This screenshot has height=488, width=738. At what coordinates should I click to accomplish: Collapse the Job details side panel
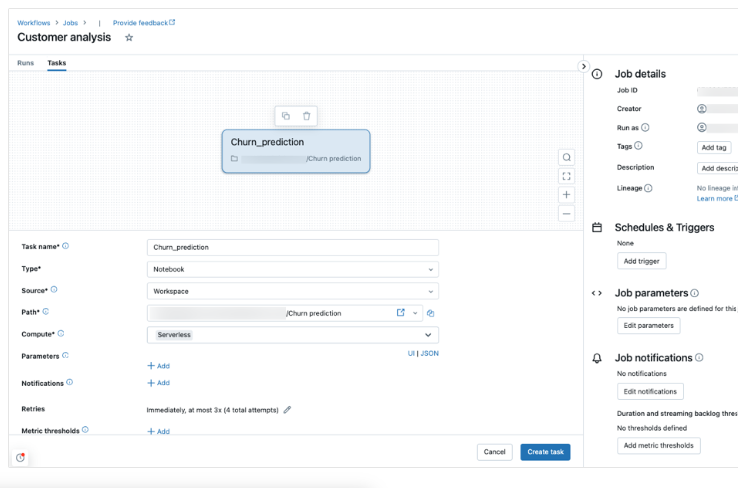[584, 66]
